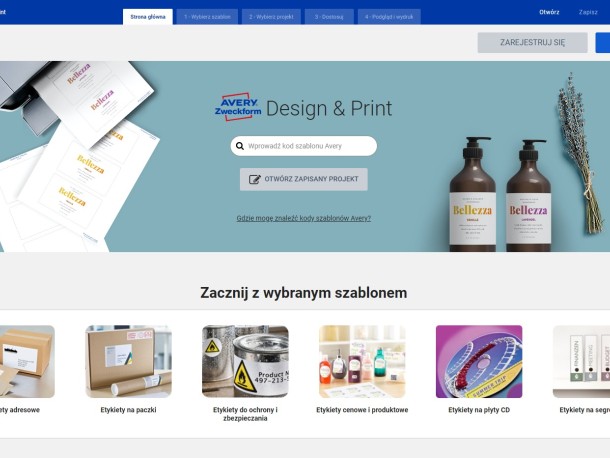Screen dimensions: 610x458
Task: Open link about finding Avery template codes
Action: (303, 218)
